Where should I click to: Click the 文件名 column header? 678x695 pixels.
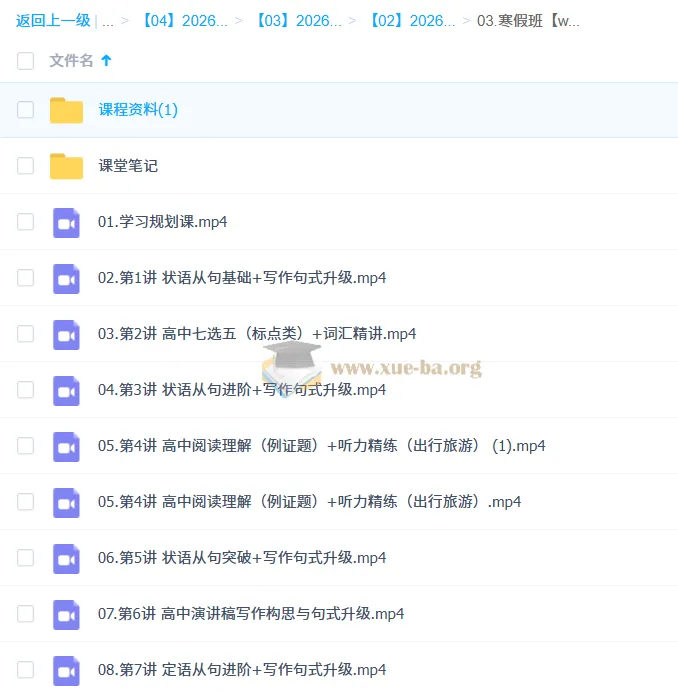pos(71,61)
